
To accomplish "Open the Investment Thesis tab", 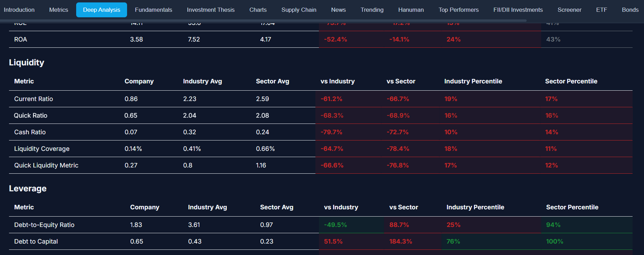I will [211, 10].
